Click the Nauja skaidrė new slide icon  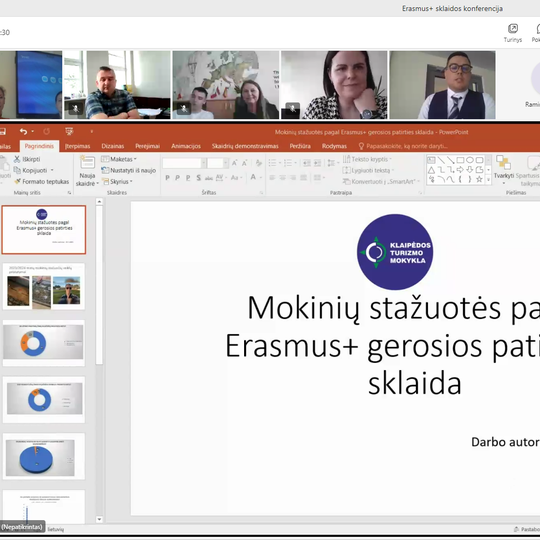click(87, 163)
